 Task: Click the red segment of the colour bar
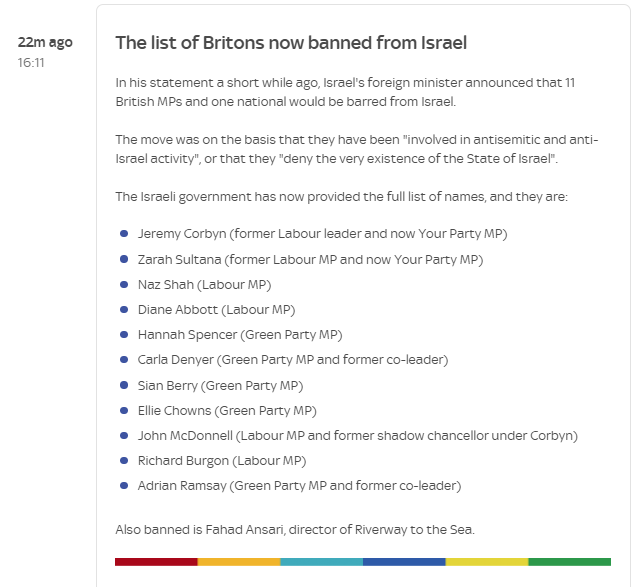coord(156,562)
